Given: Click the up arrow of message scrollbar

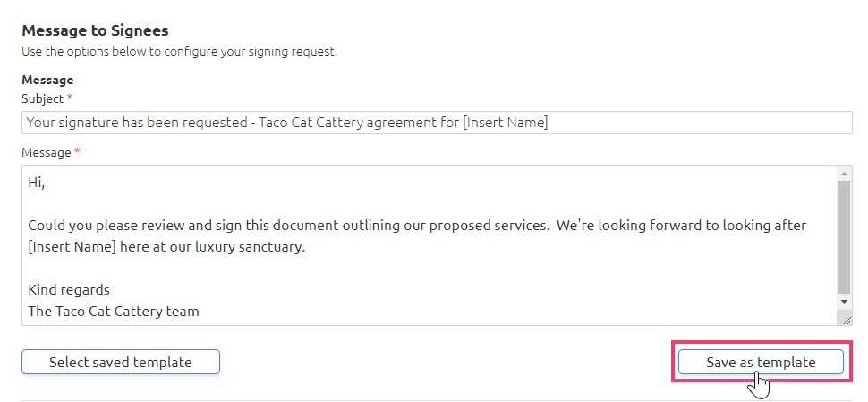Looking at the screenshot, I should coord(844,174).
